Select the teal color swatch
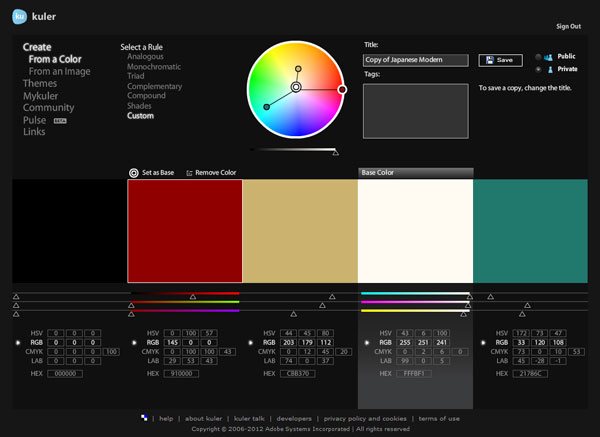The image size is (600, 437). [x=530, y=231]
